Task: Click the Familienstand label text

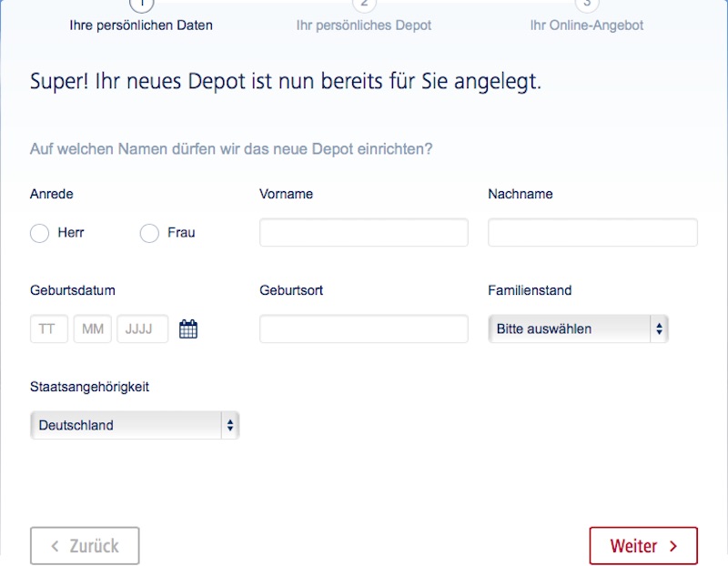Action: [x=530, y=290]
